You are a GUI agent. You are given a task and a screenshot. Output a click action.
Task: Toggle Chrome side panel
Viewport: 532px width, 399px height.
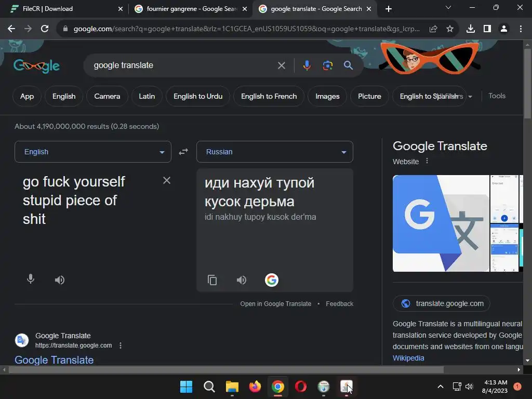point(487,29)
